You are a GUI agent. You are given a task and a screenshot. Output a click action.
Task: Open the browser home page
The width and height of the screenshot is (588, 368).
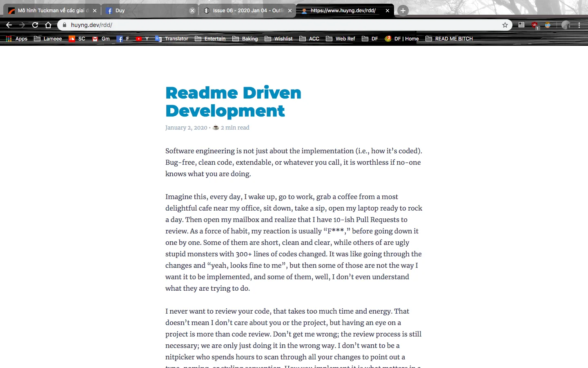coord(48,25)
